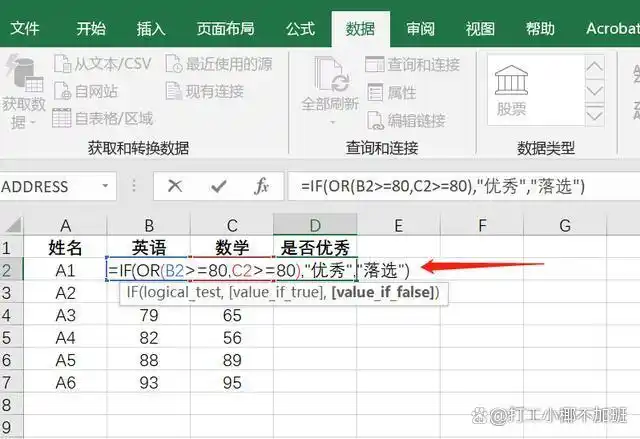Cancel formula entry with X button

[175, 186]
